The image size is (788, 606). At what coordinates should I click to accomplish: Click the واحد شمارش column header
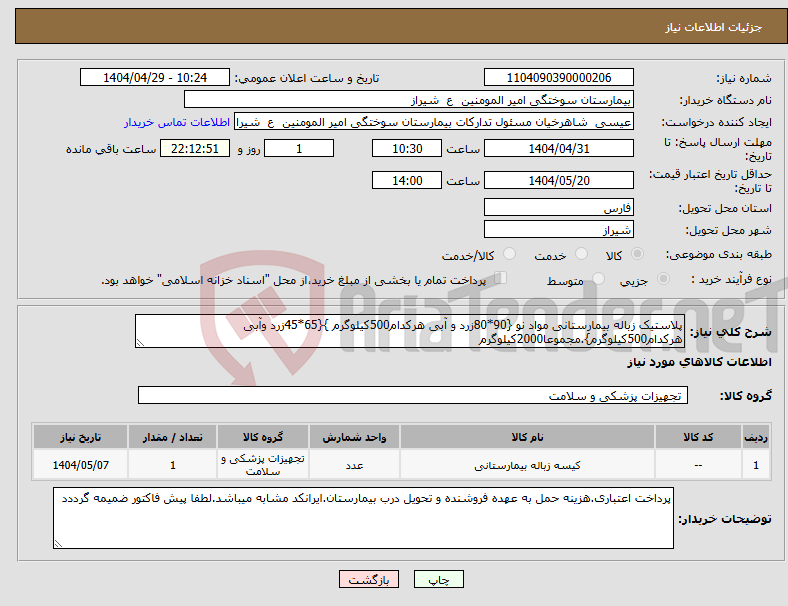pyautogui.click(x=354, y=437)
